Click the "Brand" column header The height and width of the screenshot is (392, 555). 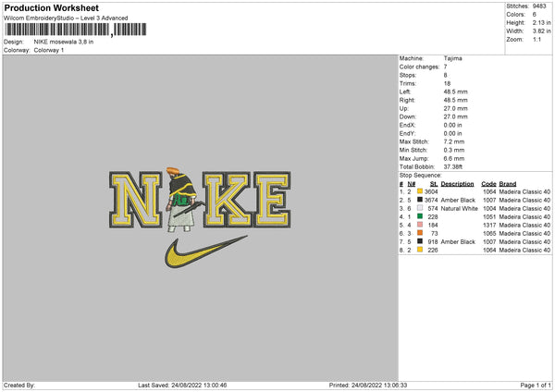pos(508,184)
